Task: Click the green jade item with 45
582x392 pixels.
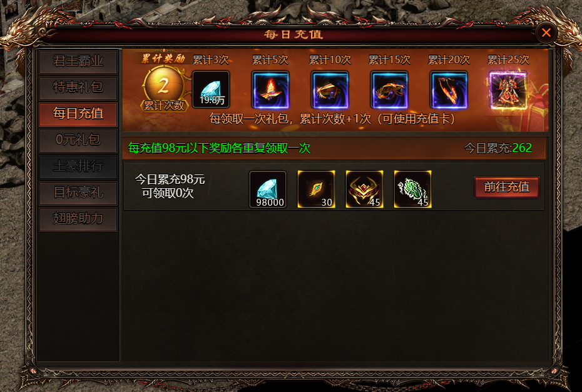Action: point(413,189)
